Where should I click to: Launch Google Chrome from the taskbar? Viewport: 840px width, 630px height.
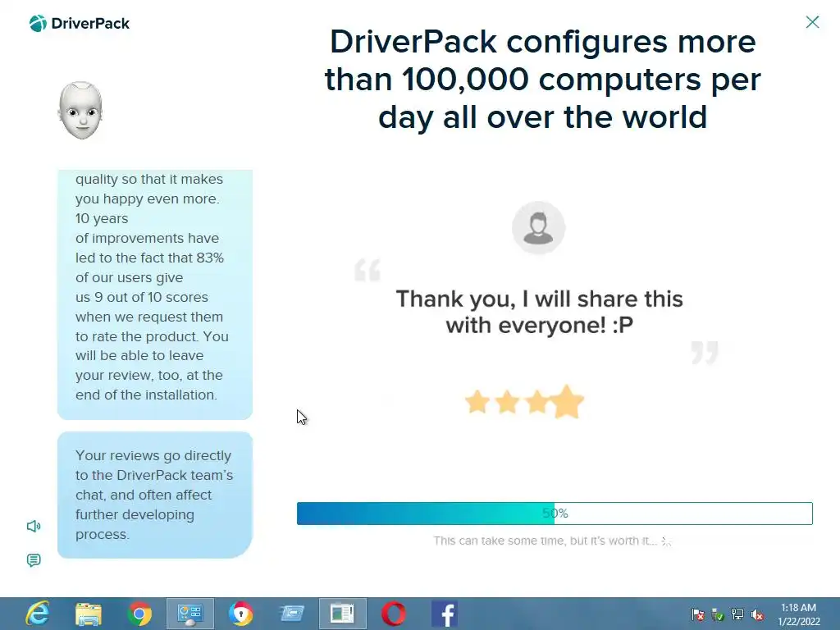tap(139, 614)
